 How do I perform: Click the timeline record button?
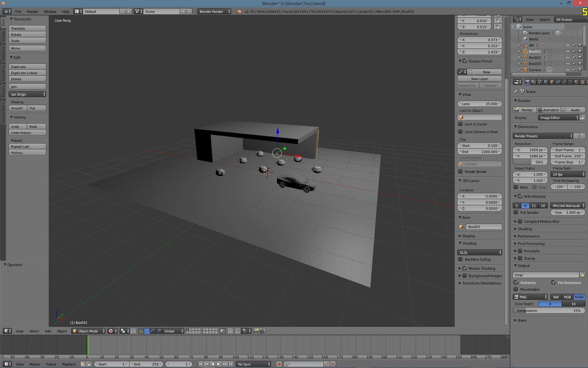279,364
